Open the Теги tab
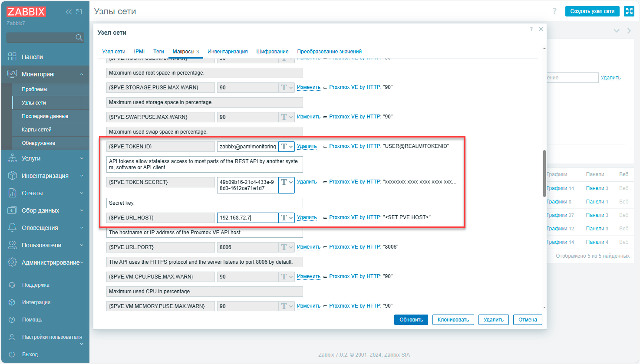Image resolution: width=640 pixels, height=364 pixels. 158,52
